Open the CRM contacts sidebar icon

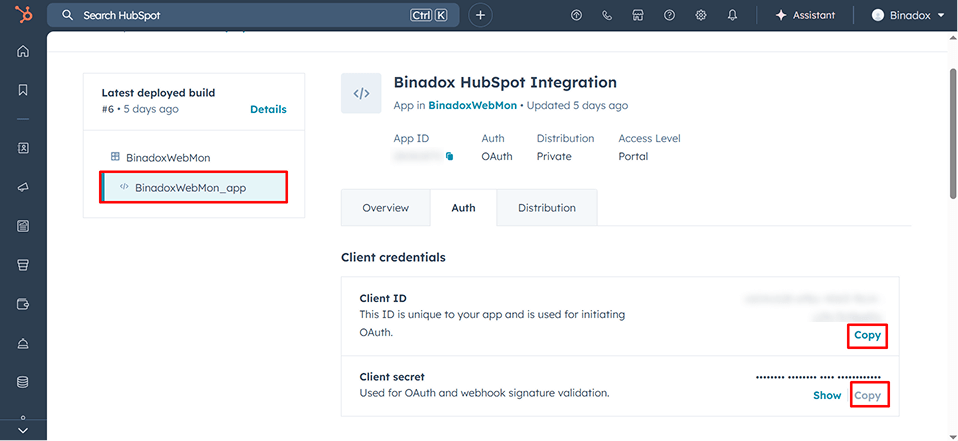click(x=23, y=148)
